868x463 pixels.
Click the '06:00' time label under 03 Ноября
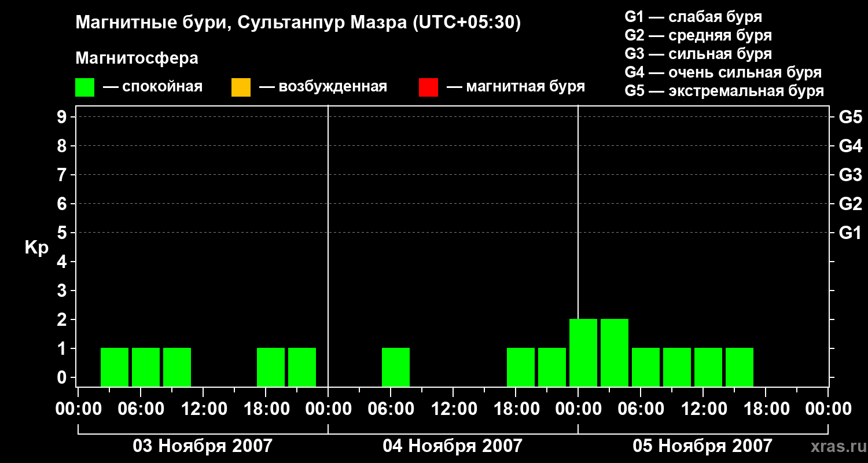pyautogui.click(x=140, y=409)
